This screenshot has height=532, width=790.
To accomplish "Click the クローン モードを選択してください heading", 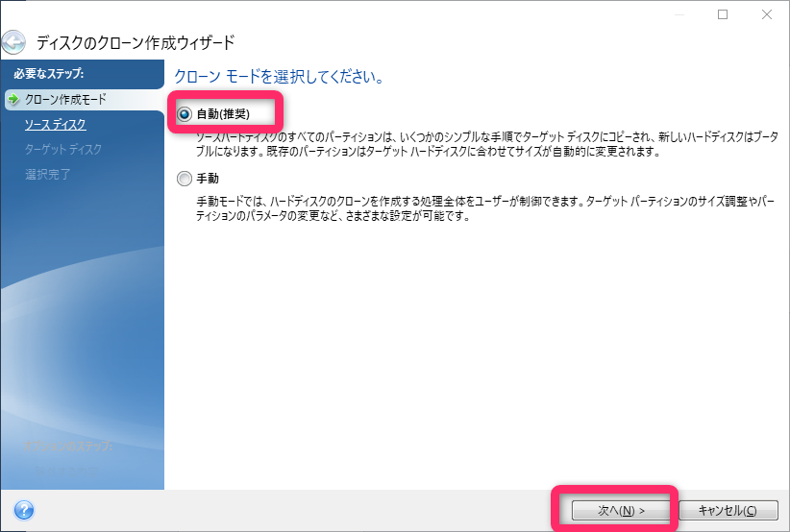I will point(280,77).
